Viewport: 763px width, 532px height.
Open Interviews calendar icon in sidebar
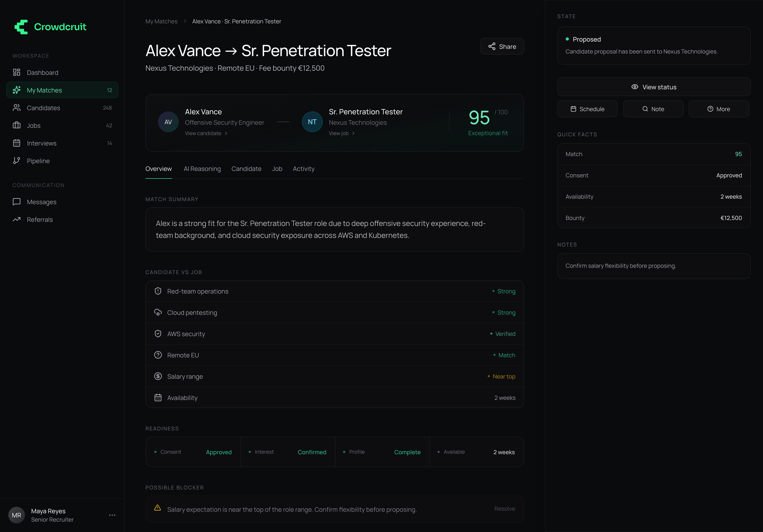pyautogui.click(x=17, y=143)
